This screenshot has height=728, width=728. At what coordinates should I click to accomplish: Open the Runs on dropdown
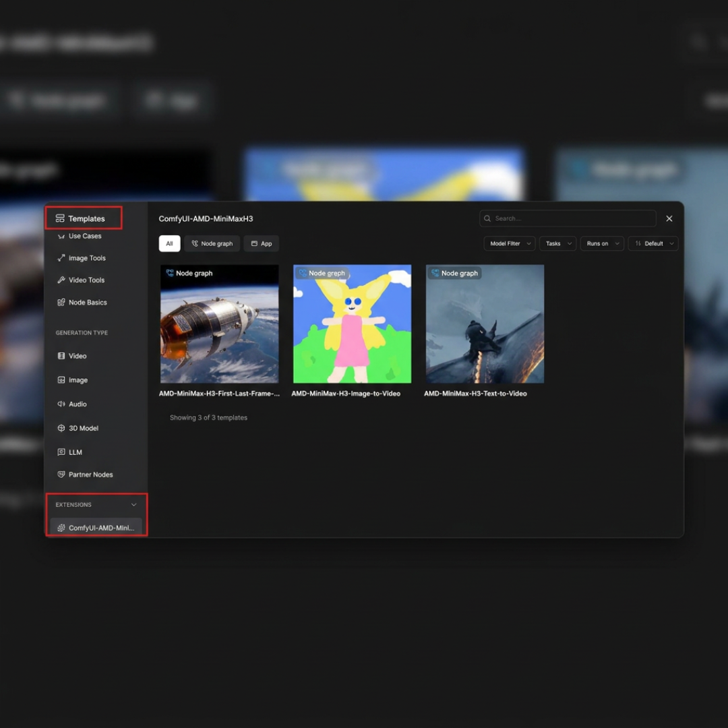coord(602,243)
